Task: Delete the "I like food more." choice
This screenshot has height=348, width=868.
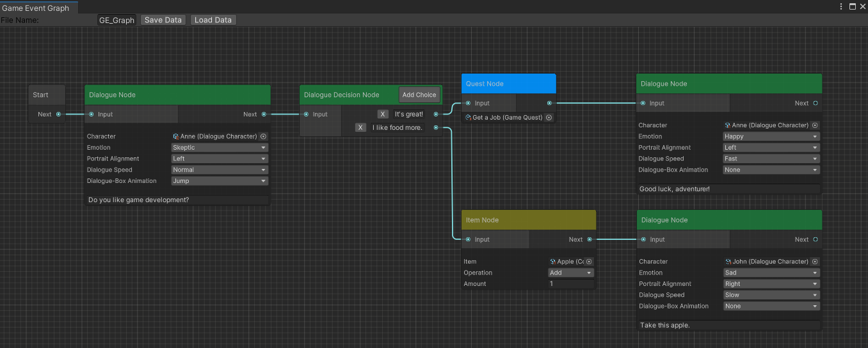Action: point(361,128)
